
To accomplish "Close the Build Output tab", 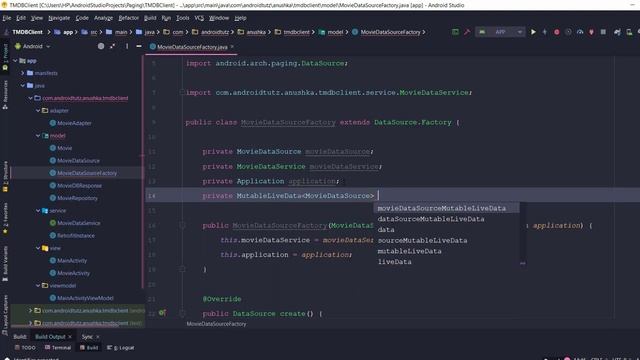I will 70,337.
